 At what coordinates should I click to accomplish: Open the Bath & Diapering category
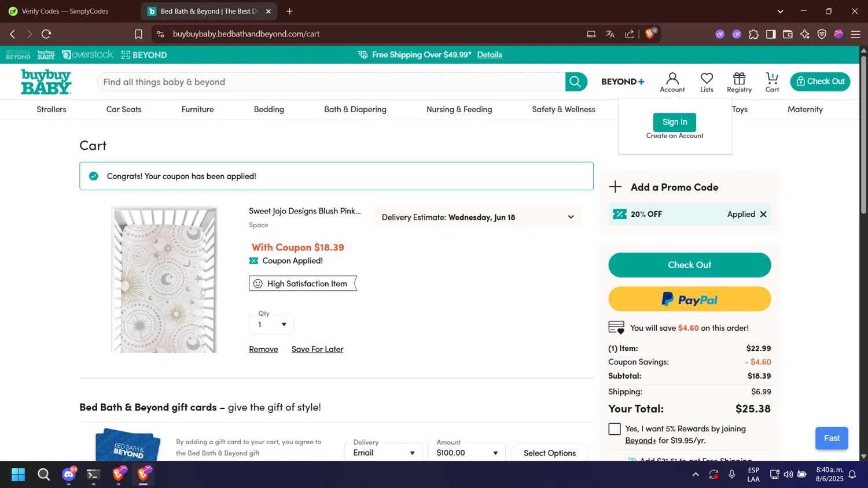[x=355, y=109]
